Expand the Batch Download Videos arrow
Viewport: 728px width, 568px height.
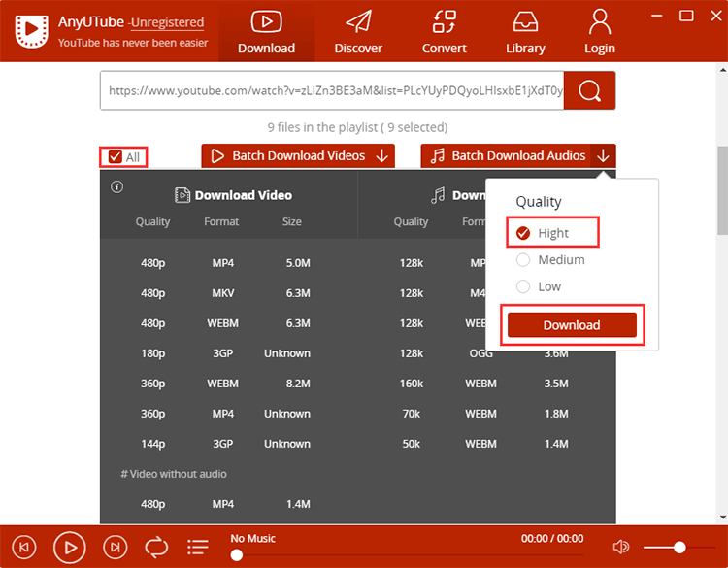pyautogui.click(x=382, y=155)
